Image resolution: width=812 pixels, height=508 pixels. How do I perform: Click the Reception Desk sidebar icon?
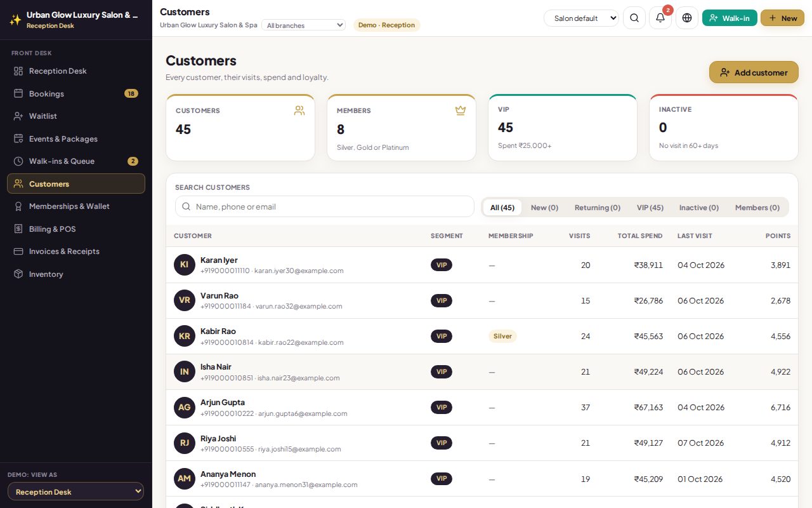[x=18, y=71]
